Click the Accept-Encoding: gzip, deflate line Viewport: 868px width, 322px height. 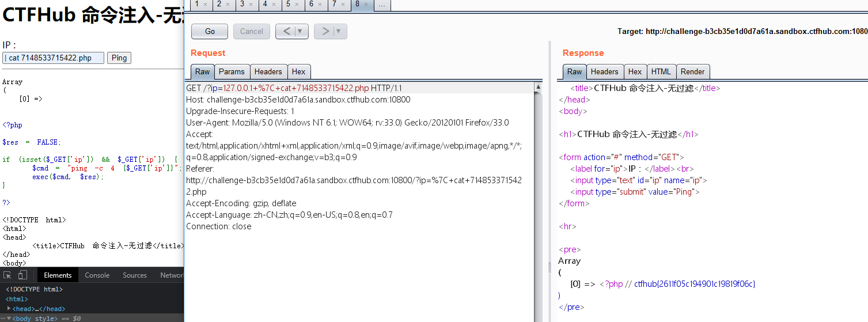241,203
